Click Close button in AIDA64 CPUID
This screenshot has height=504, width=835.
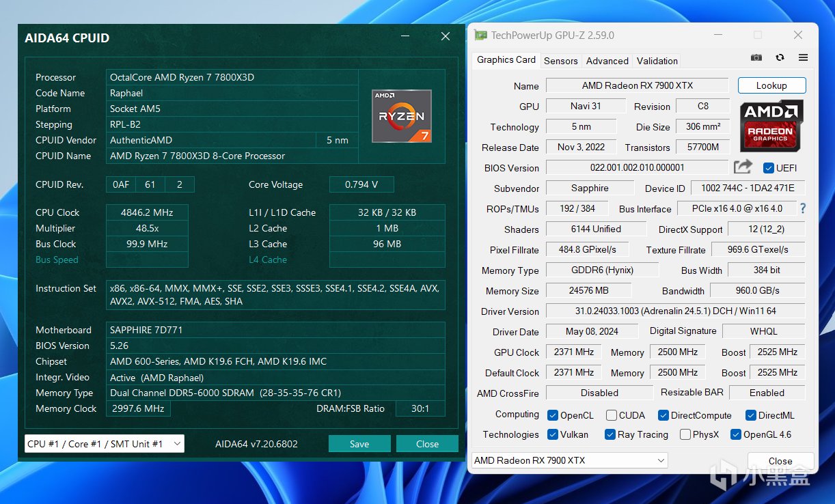[427, 444]
